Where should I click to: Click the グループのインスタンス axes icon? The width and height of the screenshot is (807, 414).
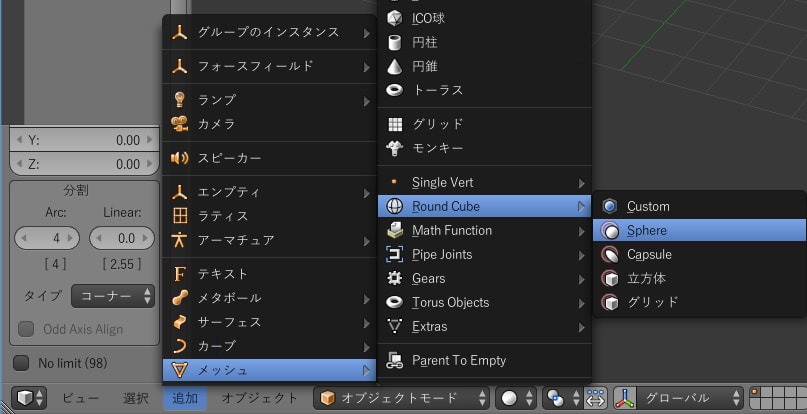[180, 32]
